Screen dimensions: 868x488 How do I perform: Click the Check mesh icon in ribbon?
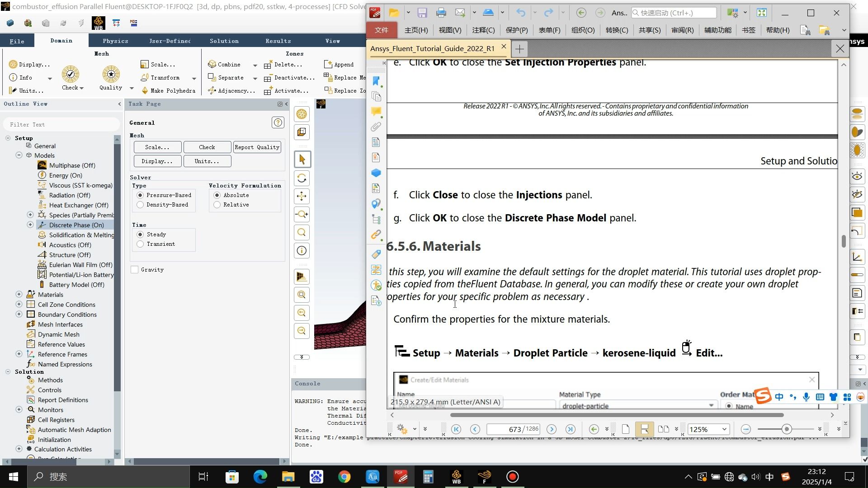coord(71,74)
